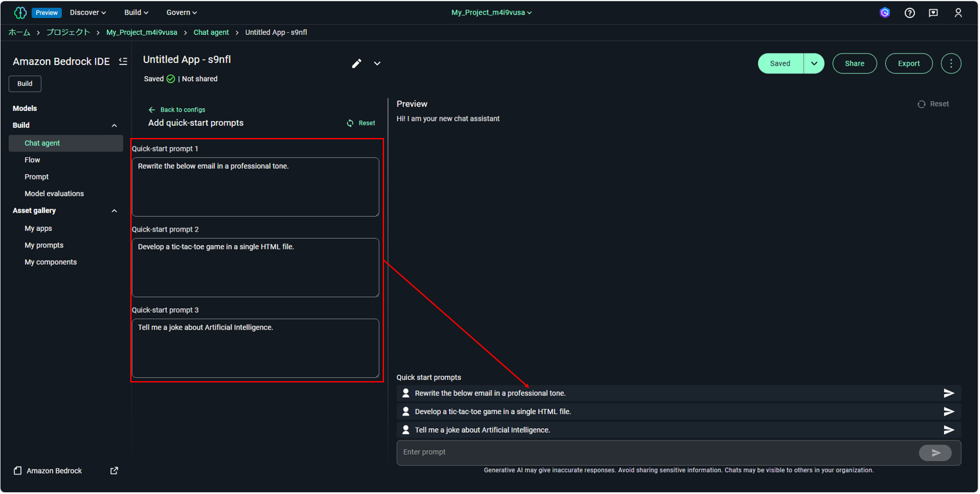
Task: Click the 'Not shared' status text
Action: click(x=200, y=79)
